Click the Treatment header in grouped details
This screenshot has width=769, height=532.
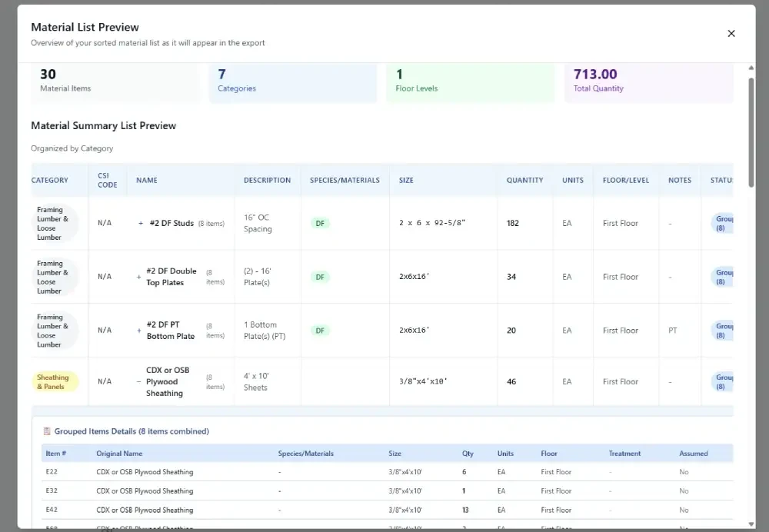point(624,454)
